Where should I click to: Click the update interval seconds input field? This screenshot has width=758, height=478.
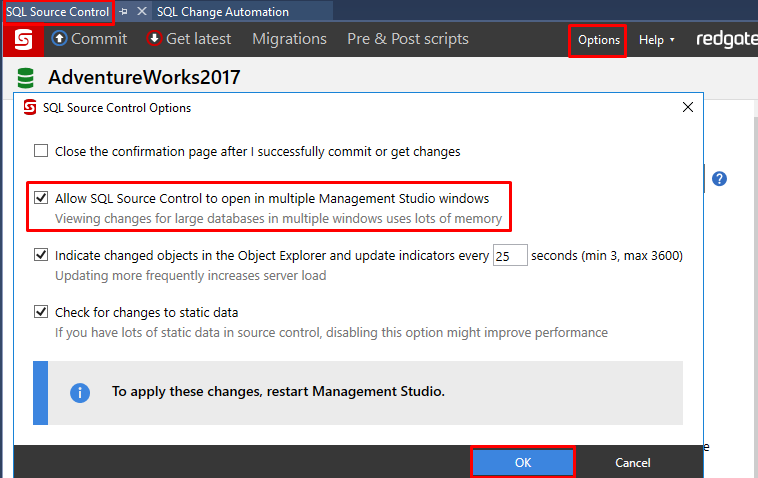tap(510, 255)
